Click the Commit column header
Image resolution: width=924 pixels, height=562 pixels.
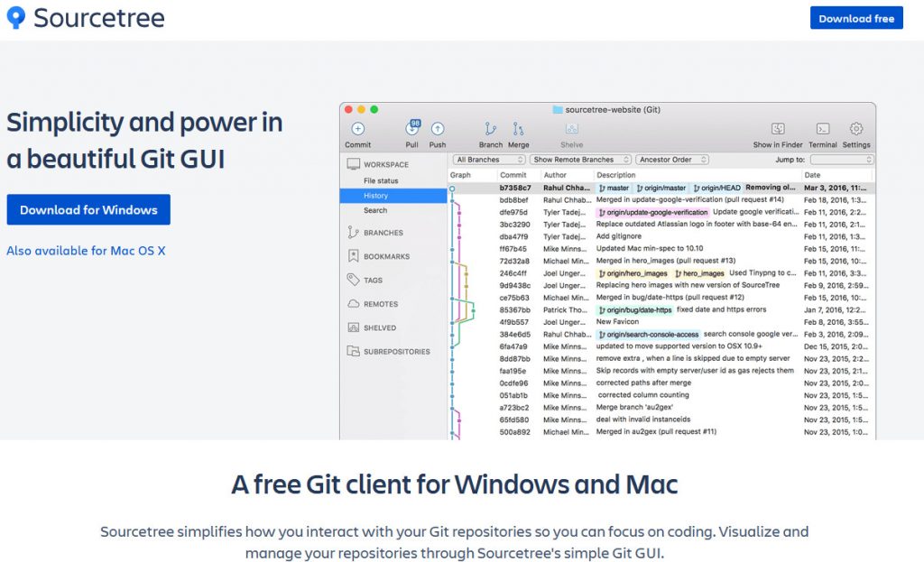coord(513,175)
